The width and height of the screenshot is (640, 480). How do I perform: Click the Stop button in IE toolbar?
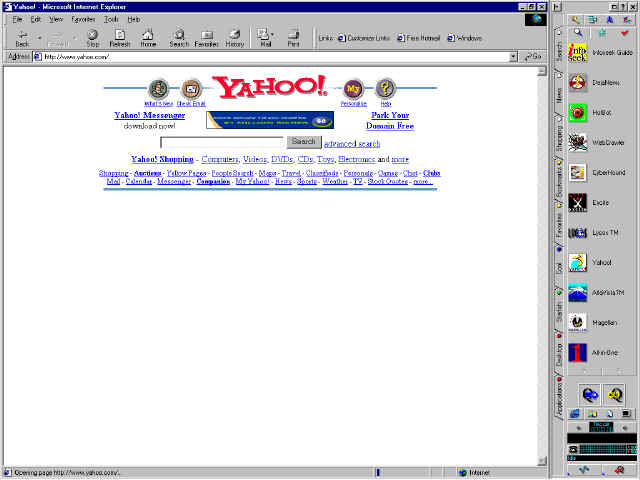(x=92, y=37)
